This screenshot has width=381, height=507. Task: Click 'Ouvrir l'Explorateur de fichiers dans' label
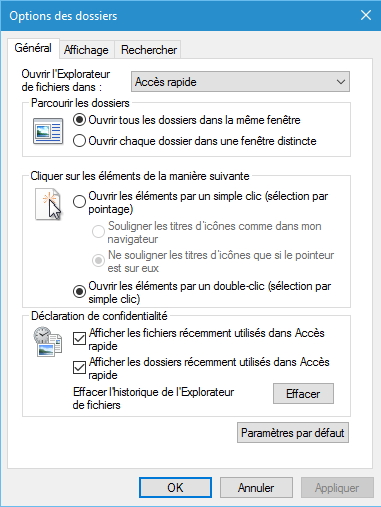(x=66, y=80)
